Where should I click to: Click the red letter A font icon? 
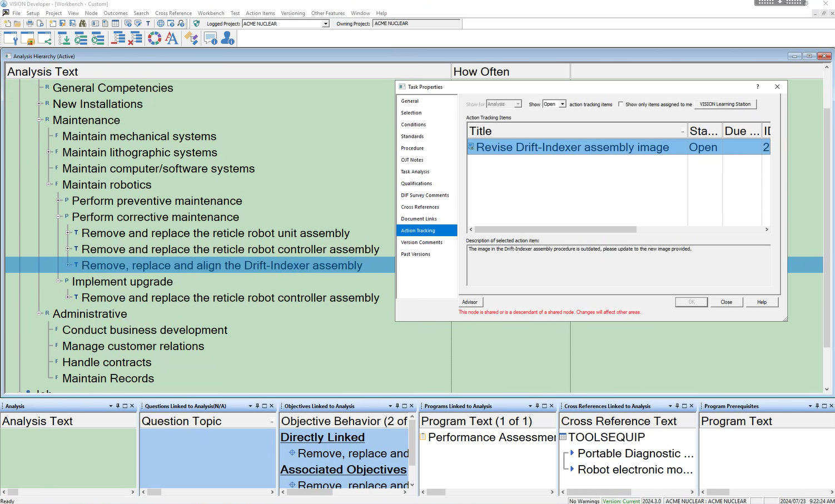(172, 38)
